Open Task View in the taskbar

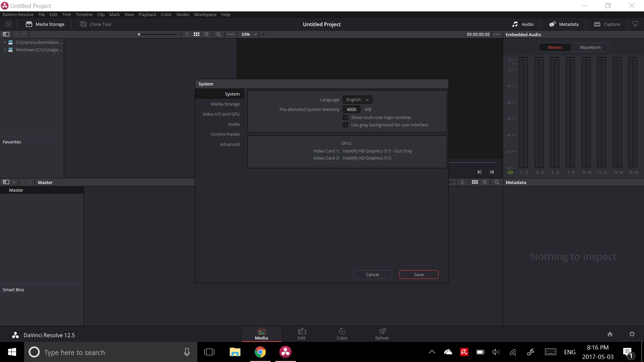(x=209, y=352)
